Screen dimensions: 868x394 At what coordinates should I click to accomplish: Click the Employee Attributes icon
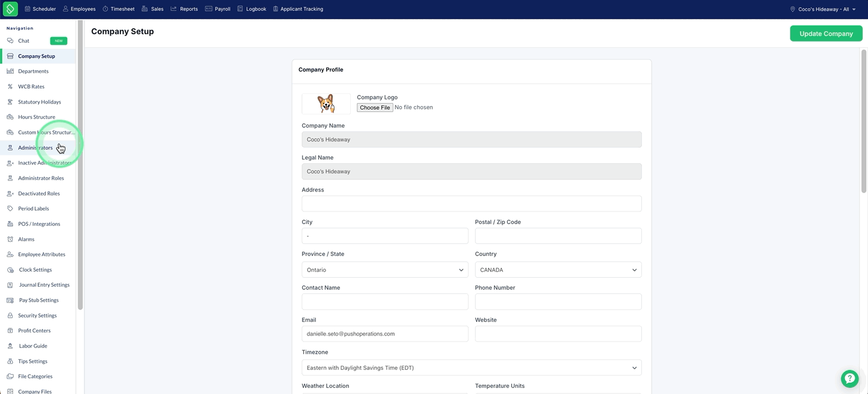[x=10, y=254]
